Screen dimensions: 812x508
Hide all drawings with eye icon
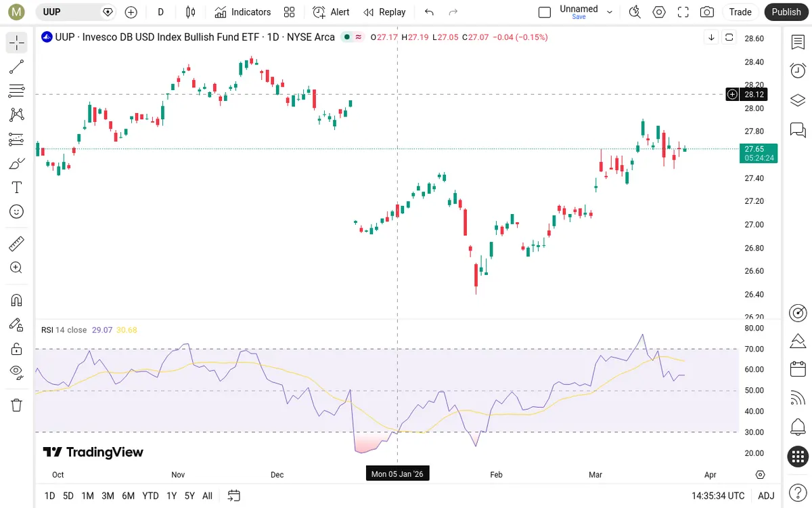coord(17,372)
